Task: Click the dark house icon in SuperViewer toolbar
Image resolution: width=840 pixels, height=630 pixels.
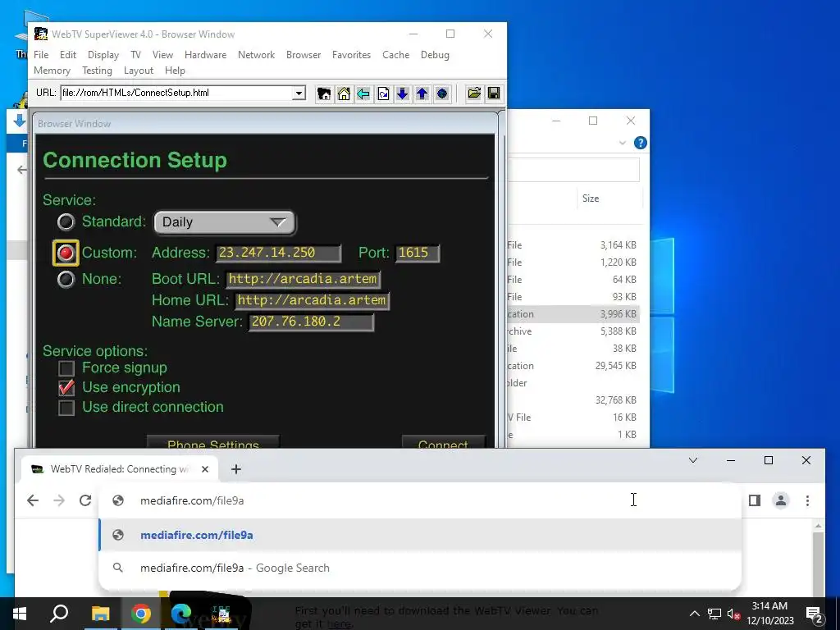Action: [324, 94]
